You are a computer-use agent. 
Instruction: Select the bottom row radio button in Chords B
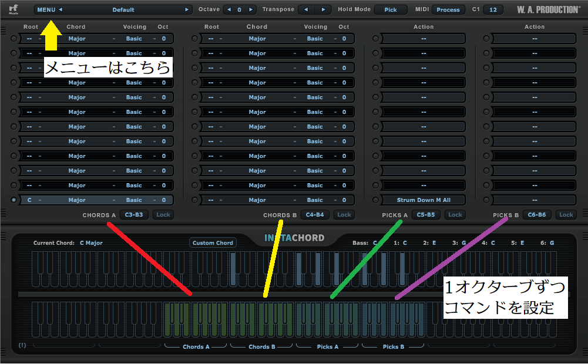pos(194,200)
